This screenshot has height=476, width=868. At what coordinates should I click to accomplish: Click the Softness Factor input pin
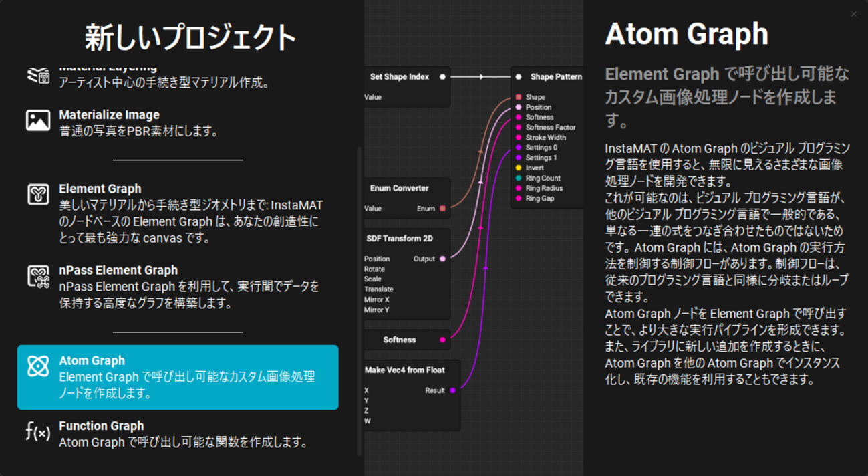point(519,127)
